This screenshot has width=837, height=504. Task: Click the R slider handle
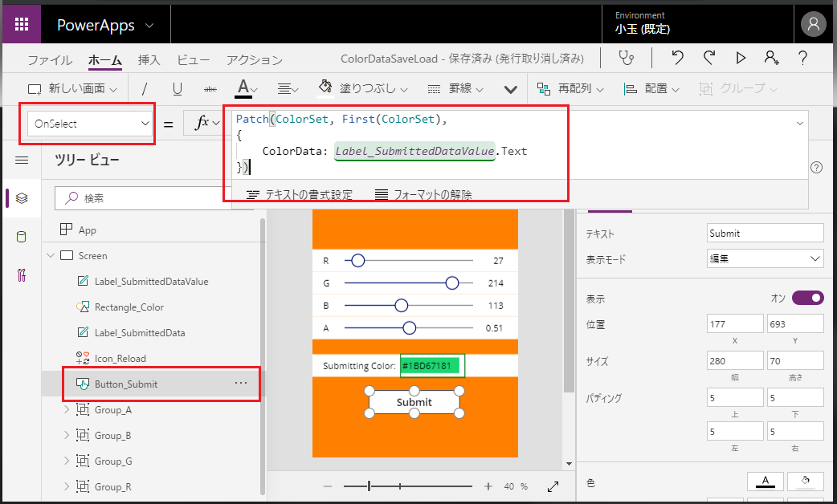(358, 261)
